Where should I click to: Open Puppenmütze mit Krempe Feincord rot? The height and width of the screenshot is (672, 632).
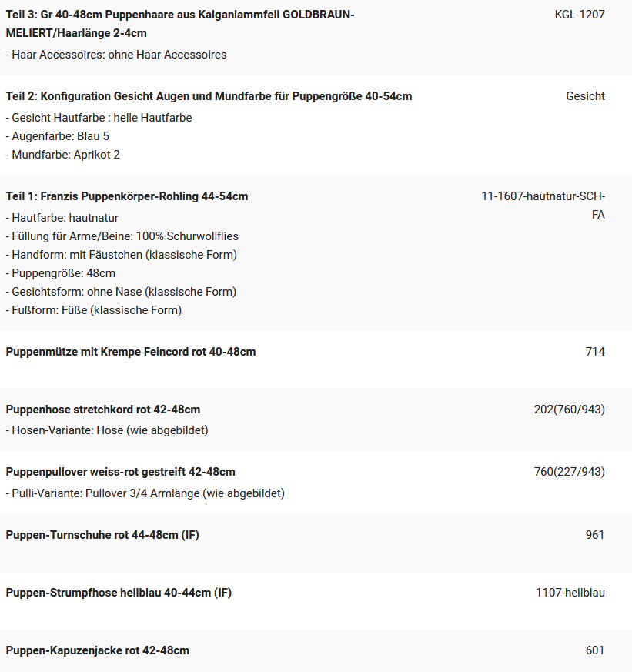(x=131, y=352)
